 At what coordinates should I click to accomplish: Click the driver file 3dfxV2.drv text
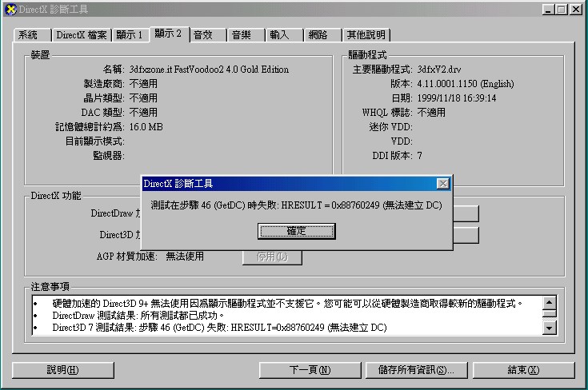click(439, 70)
